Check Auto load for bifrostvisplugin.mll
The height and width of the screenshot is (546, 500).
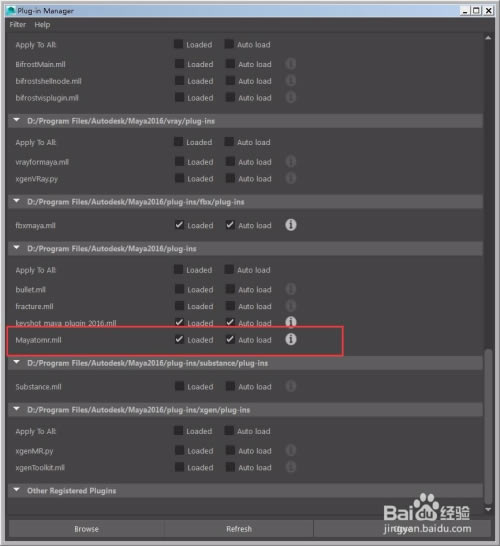pyautogui.click(x=230, y=97)
